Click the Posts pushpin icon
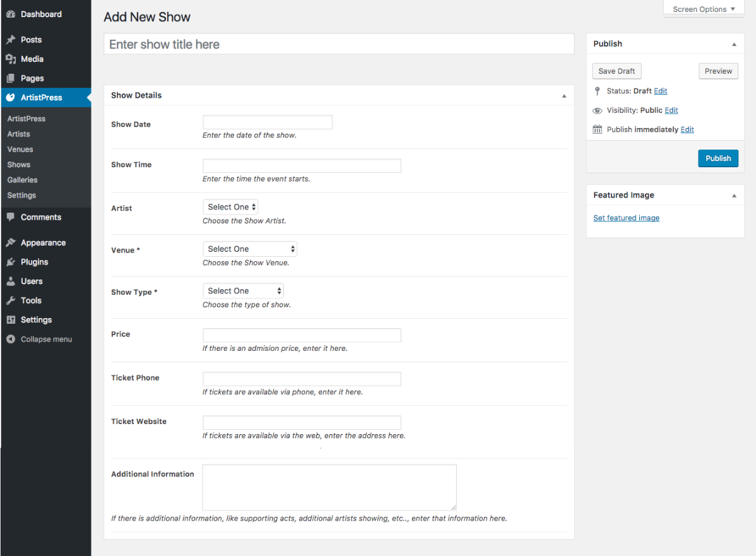Screen dimensions: 756x556 [x=11, y=40]
